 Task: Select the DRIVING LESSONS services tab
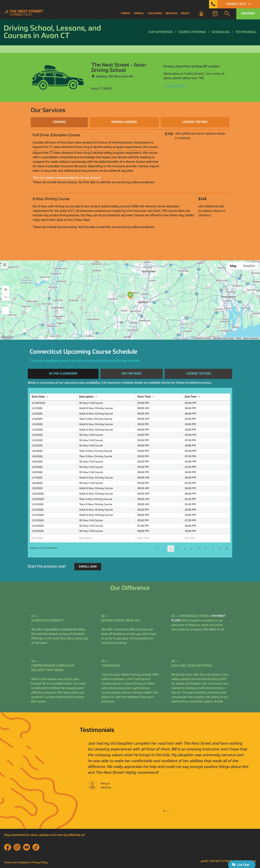point(124,122)
